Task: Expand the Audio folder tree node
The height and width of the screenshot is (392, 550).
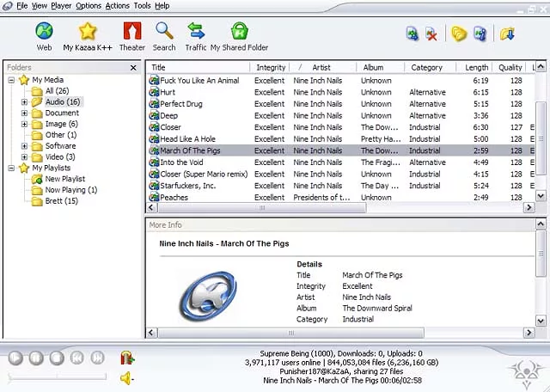Action: click(x=25, y=102)
